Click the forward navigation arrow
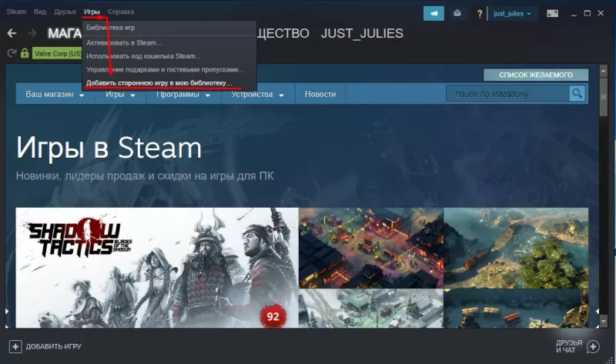This screenshot has height=364, width=616. (32, 33)
